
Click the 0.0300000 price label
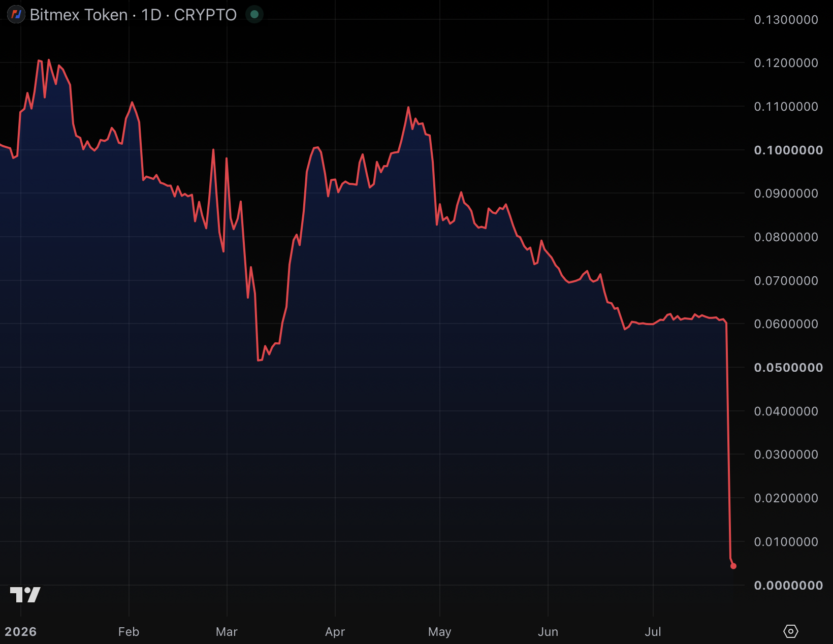[786, 455]
